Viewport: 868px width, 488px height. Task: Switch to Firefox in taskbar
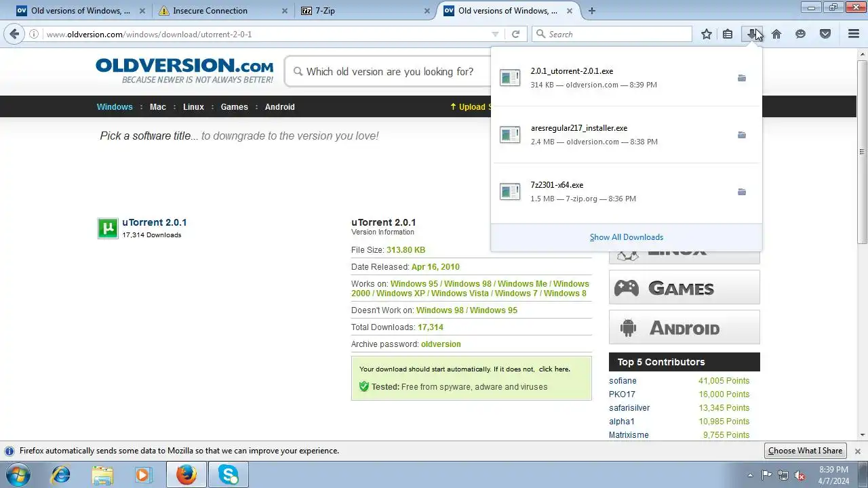coord(186,474)
